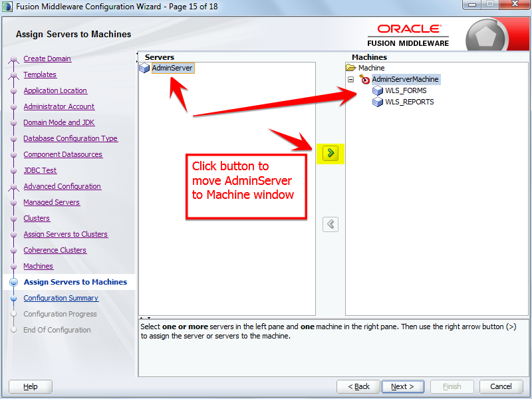
Task: Click the left arrow unassign button
Action: pyautogui.click(x=330, y=224)
